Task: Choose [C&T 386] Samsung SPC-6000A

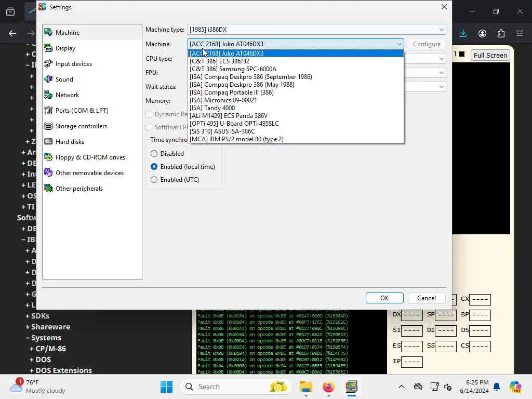Action: (x=296, y=69)
